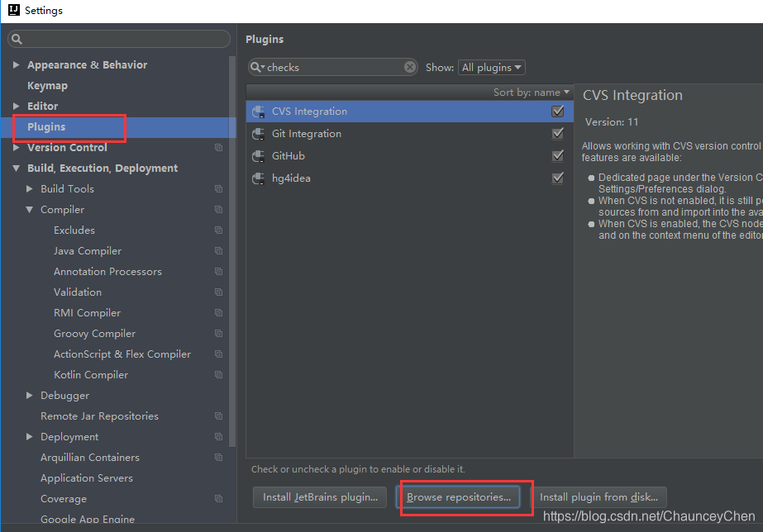Select the GitHub plugin row
This screenshot has height=532, width=763.
[410, 156]
